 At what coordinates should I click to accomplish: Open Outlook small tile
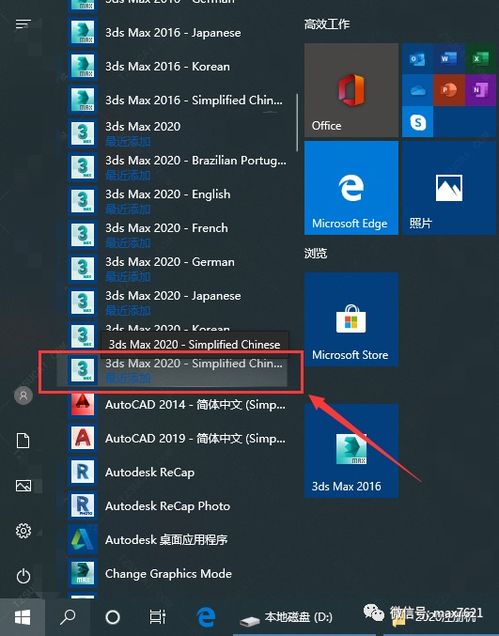tap(417, 59)
